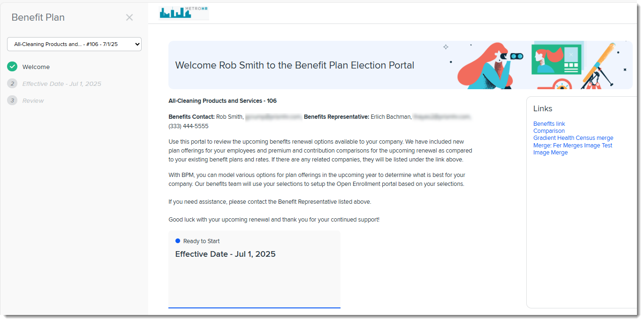The height and width of the screenshot is (322, 644).
Task: Open the Image Merge link
Action: 550,153
